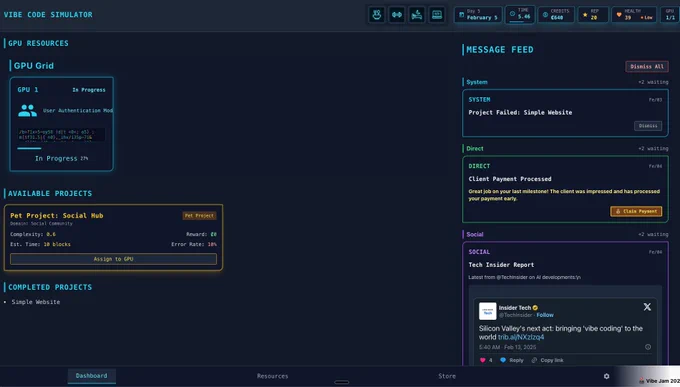Assign Social Hub project to GPU
680x387 pixels.
113,259
